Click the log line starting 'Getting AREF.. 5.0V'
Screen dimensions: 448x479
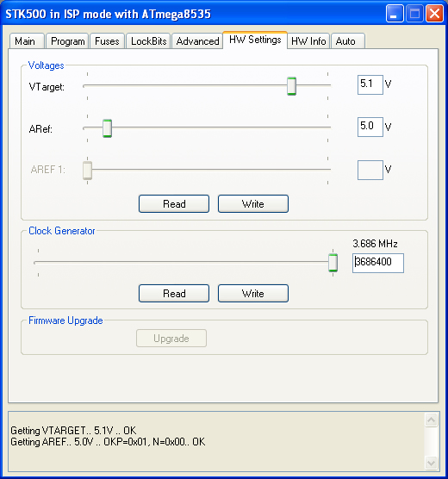(108, 442)
